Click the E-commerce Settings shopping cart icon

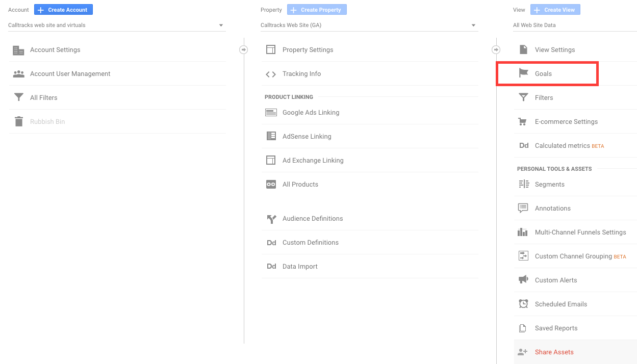pyautogui.click(x=523, y=122)
